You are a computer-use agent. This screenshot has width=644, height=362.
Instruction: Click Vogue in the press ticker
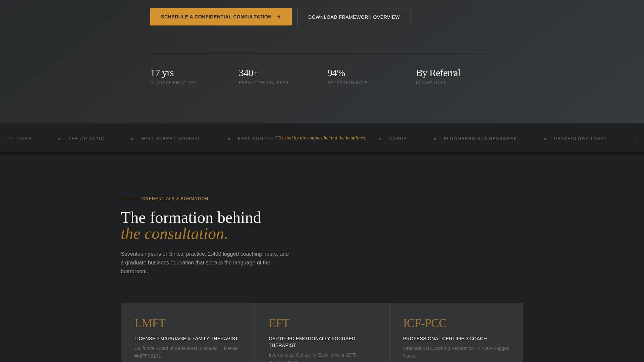398,139
